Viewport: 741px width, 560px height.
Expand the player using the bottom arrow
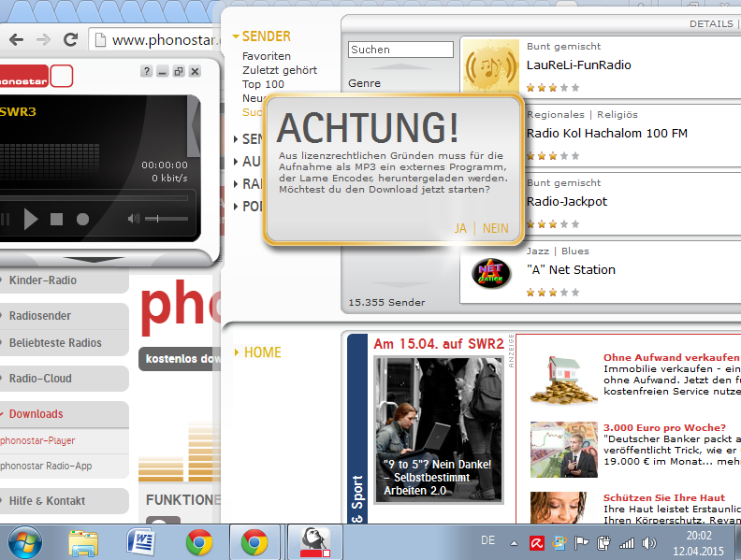click(x=94, y=260)
